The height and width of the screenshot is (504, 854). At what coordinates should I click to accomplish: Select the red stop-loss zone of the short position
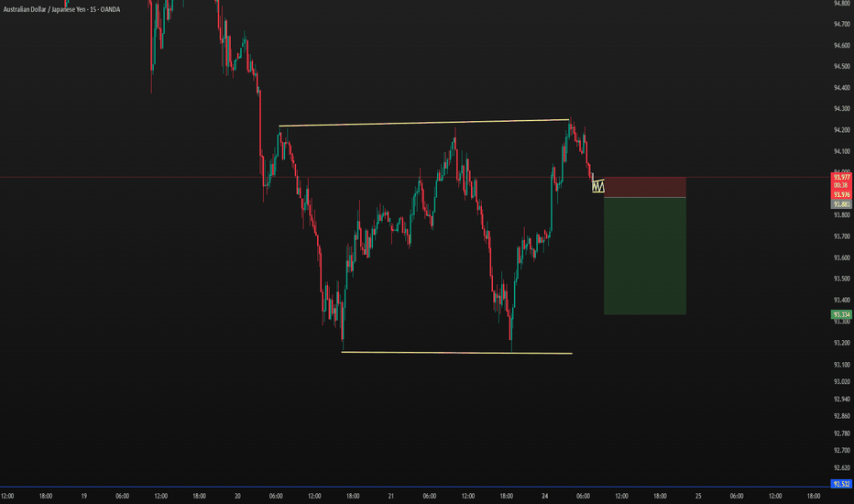645,187
